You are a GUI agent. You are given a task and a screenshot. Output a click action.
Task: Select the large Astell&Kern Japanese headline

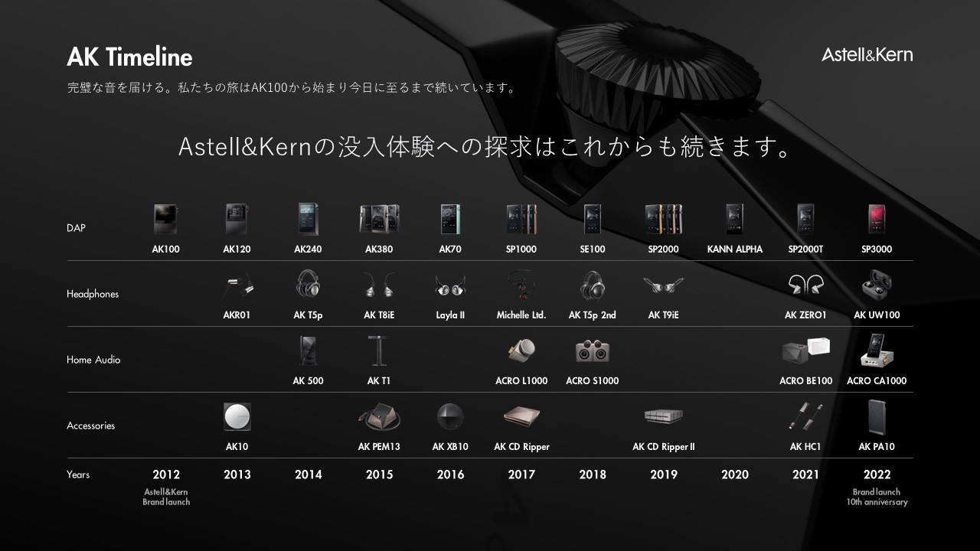tap(485, 147)
